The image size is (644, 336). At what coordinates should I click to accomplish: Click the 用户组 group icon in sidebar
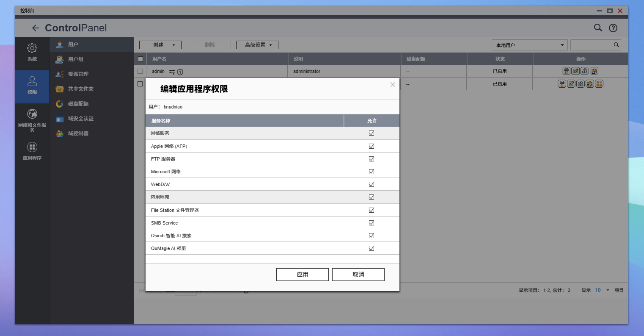pos(60,59)
